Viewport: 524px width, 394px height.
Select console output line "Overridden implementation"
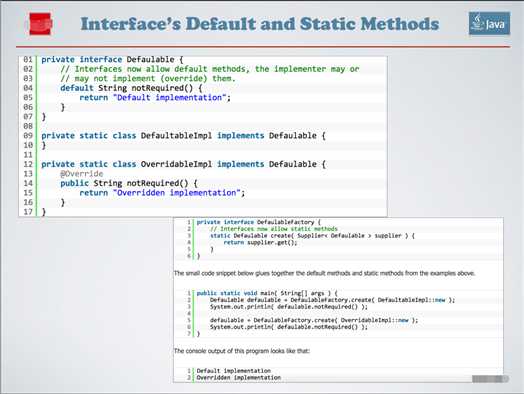(239, 378)
